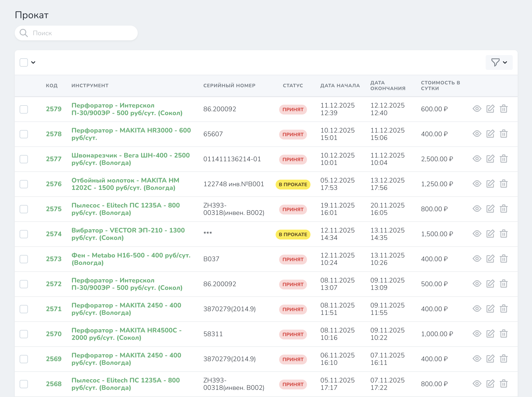532x397 pixels.
Task: Edit rental record 2578
Action: [490, 134]
